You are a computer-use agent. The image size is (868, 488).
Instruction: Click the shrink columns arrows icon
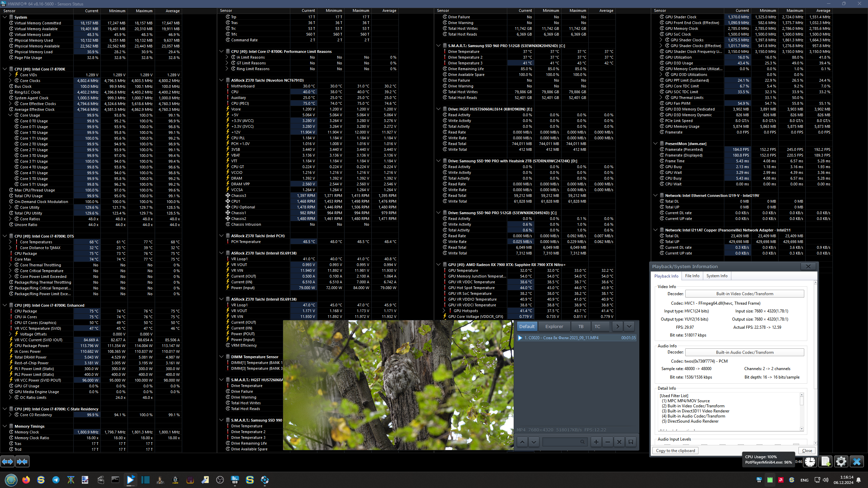click(22, 461)
